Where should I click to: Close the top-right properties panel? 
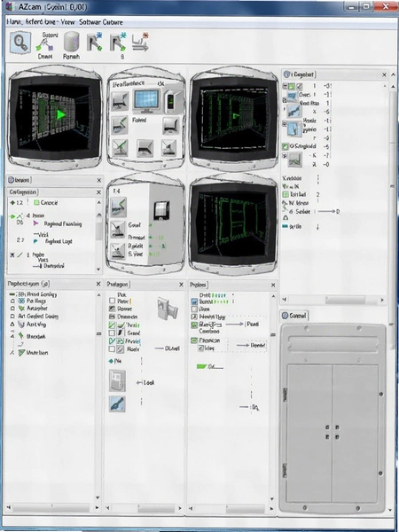tap(385, 74)
